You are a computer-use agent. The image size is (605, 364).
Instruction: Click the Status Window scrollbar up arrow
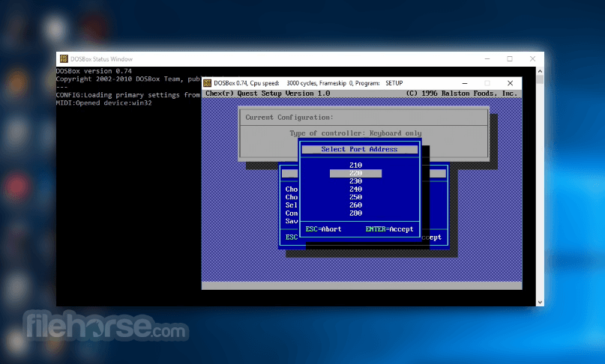540,71
